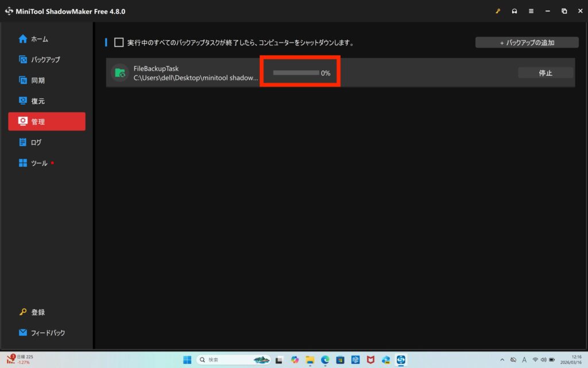Click the Windows Start button on taskbar
Screen dimensions: 588x368
pos(187,359)
